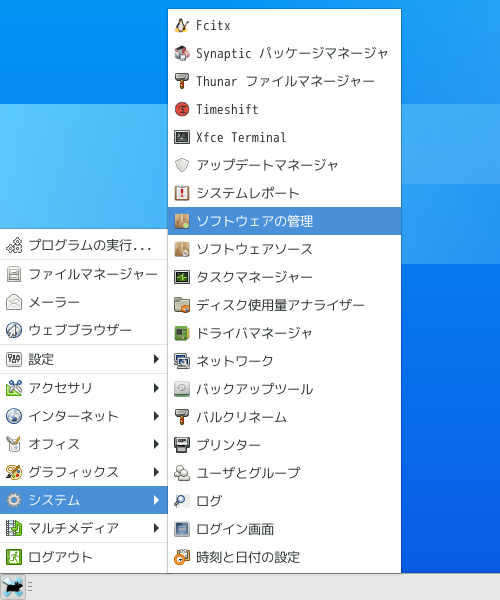Open the 設定 menu category

pyautogui.click(x=84, y=359)
